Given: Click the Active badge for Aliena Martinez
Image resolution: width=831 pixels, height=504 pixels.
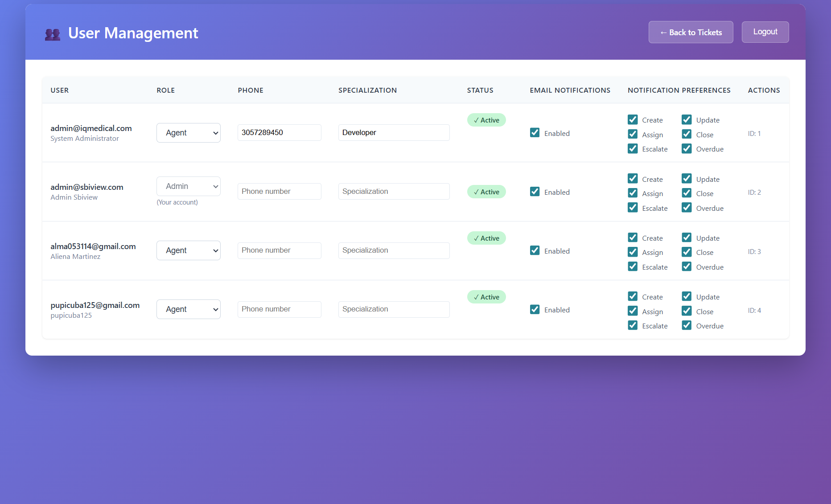Looking at the screenshot, I should coord(486,238).
